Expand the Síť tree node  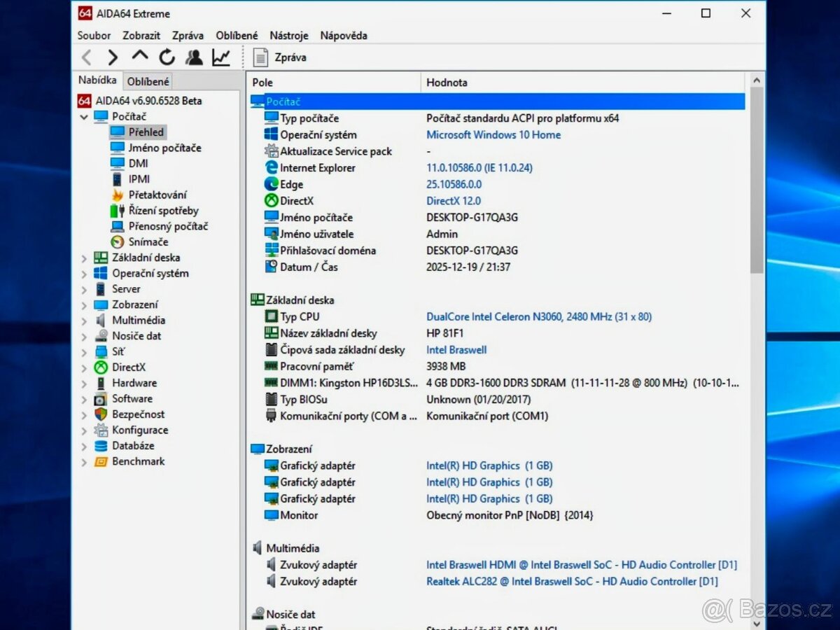click(x=84, y=352)
